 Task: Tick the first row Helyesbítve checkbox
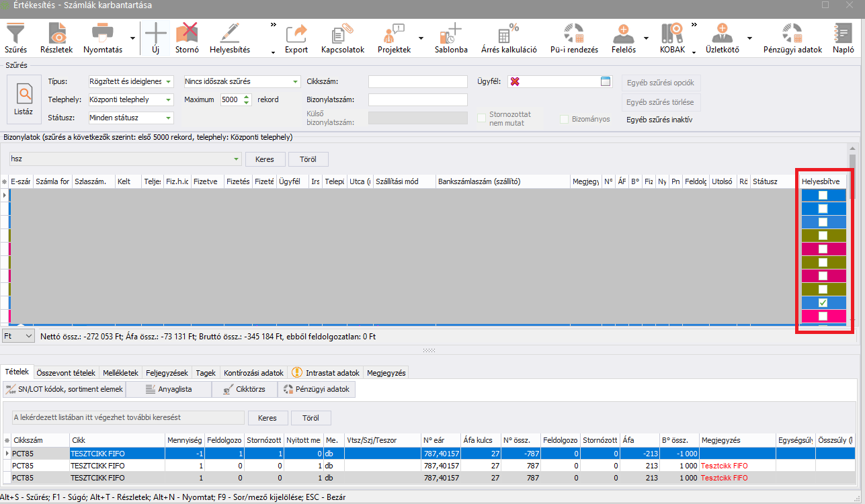click(823, 195)
